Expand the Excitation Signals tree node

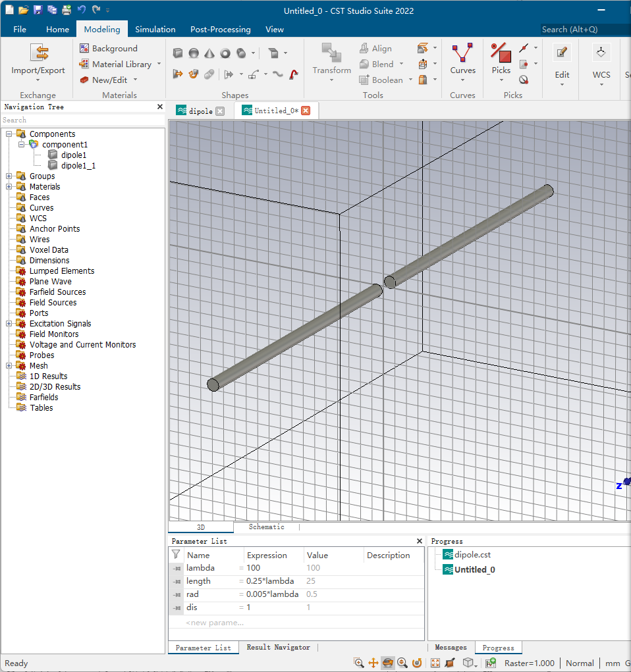tap(9, 324)
